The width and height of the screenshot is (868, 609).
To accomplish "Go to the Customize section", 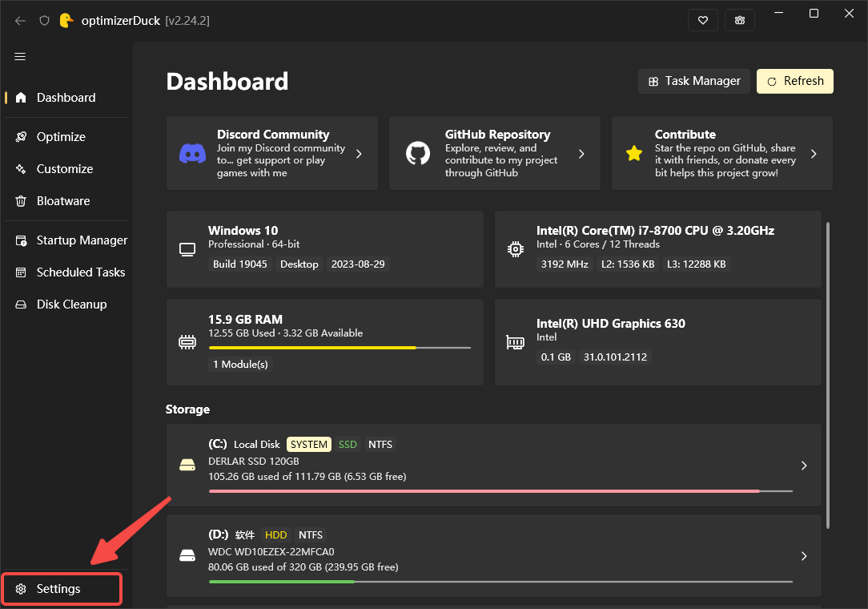I will [66, 169].
